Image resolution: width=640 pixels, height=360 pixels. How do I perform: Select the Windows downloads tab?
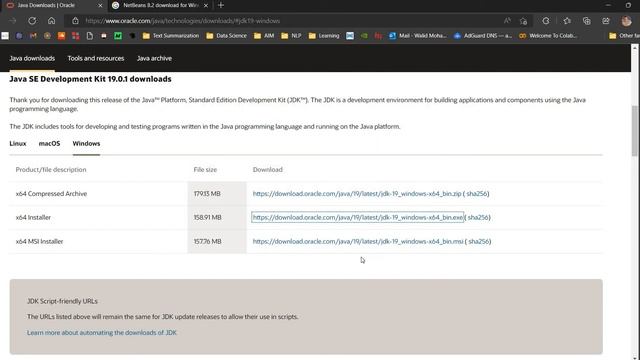86,144
